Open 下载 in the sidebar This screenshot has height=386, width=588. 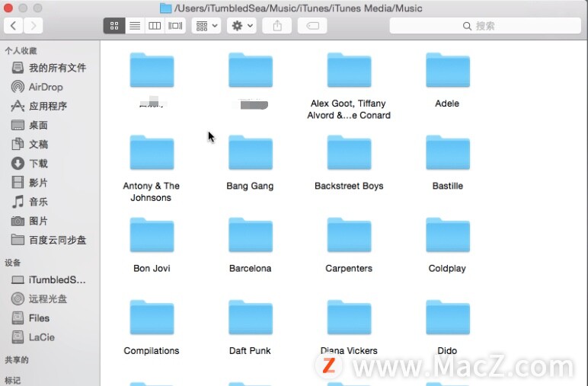pos(29,164)
